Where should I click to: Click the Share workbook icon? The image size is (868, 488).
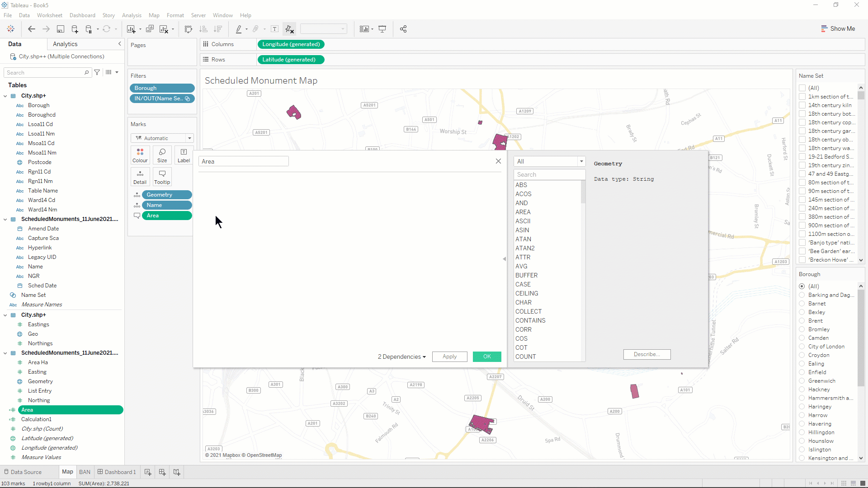[x=403, y=29]
